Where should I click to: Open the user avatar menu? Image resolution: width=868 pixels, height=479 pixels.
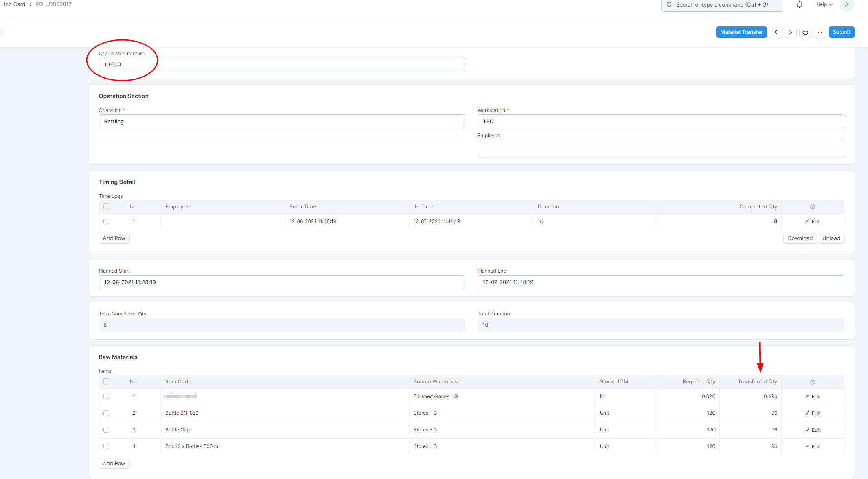click(846, 5)
